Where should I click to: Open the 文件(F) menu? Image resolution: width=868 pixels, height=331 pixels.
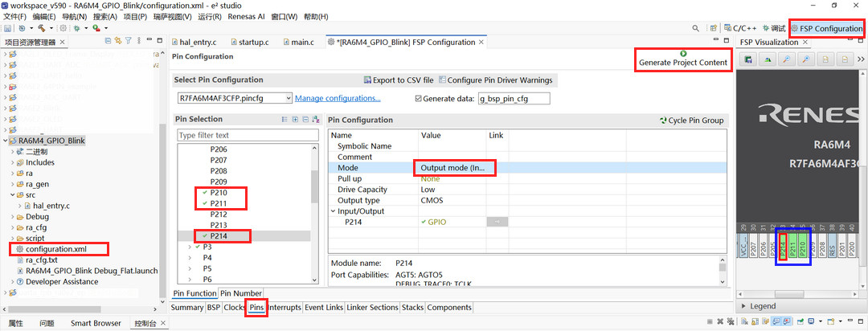(x=15, y=17)
